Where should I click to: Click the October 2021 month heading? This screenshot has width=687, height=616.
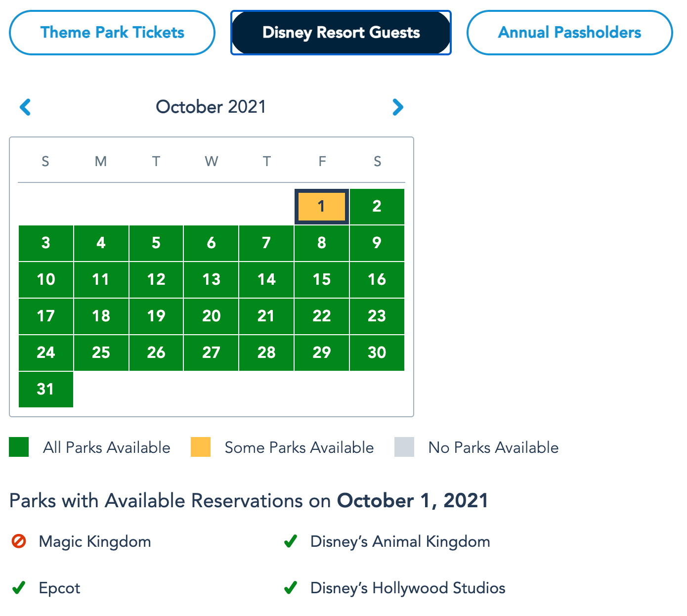point(211,107)
